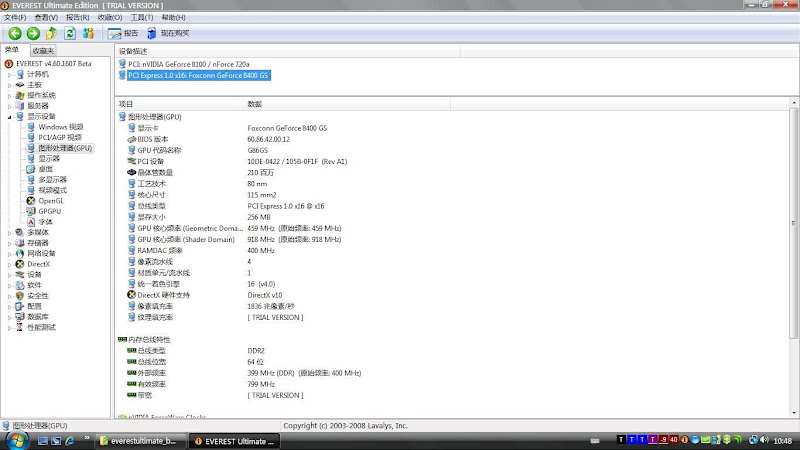The width and height of the screenshot is (800, 450).
Task: Click the orange EVEREST info tray icon
Action: pyautogui.click(x=685, y=440)
